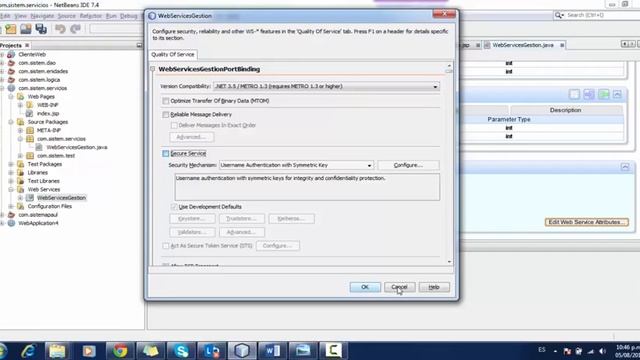Close the Projects panel tab
The height and width of the screenshot is (360, 640).
click(x=27, y=45)
